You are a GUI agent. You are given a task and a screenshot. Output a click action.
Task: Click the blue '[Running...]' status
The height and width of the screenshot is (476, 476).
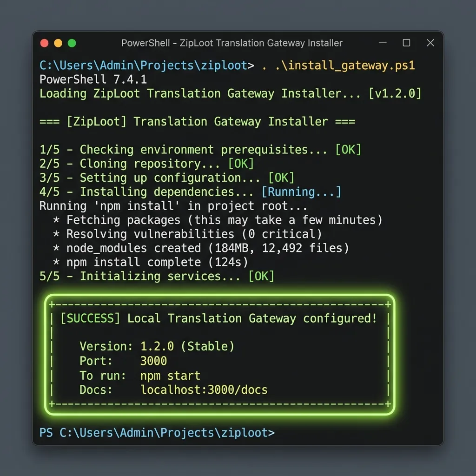click(301, 192)
